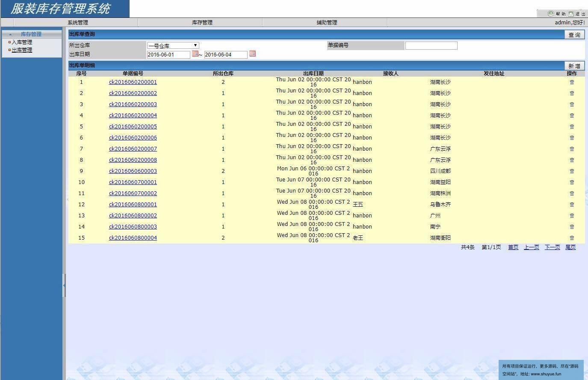Image resolution: width=588 pixels, height=380 pixels.
Task: Delete row ck2016060700002 with trash icon
Action: point(572,193)
